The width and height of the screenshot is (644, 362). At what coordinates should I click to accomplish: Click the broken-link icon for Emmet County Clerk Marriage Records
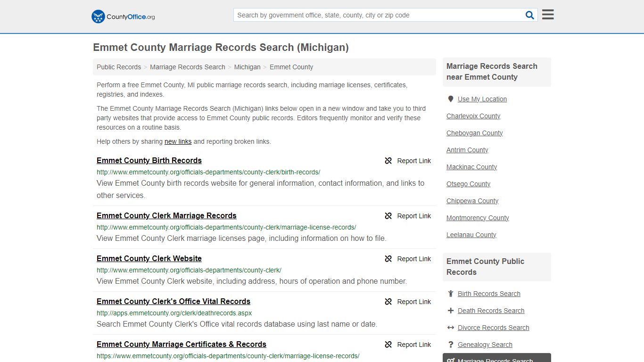click(388, 216)
